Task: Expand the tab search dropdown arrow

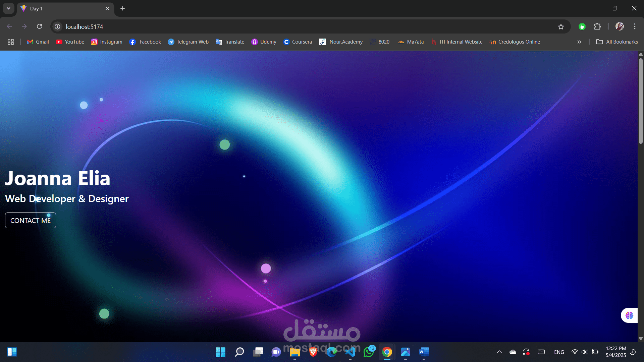Action: (x=8, y=8)
